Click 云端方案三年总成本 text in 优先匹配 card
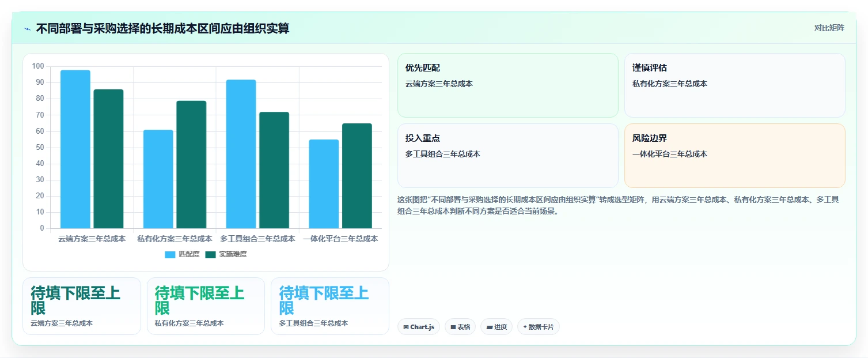Screen dimensions: 868x358 439,84
